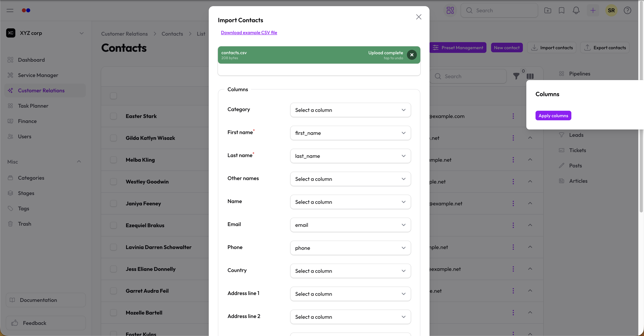The width and height of the screenshot is (644, 336).
Task: Click the New contact button
Action: pos(507,48)
